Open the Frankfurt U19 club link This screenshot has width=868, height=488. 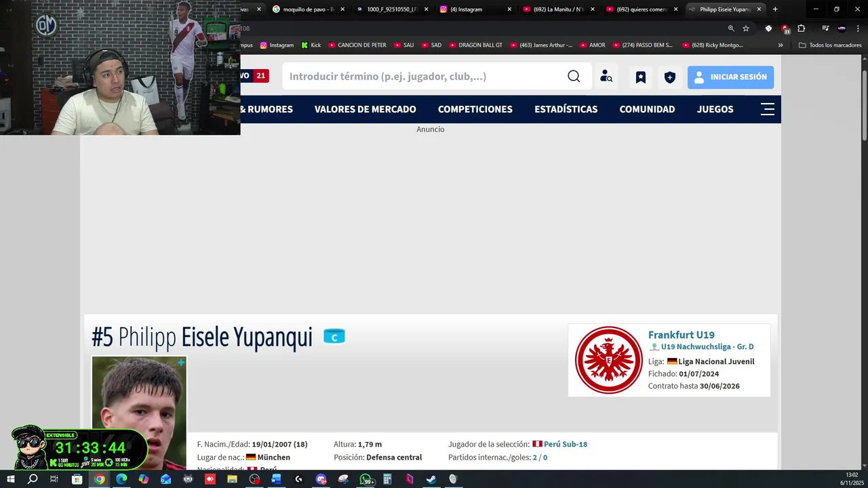click(682, 335)
